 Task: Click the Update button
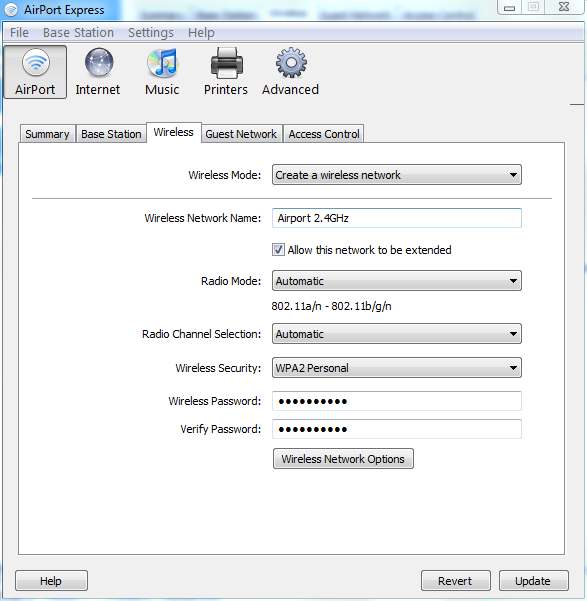pos(533,581)
